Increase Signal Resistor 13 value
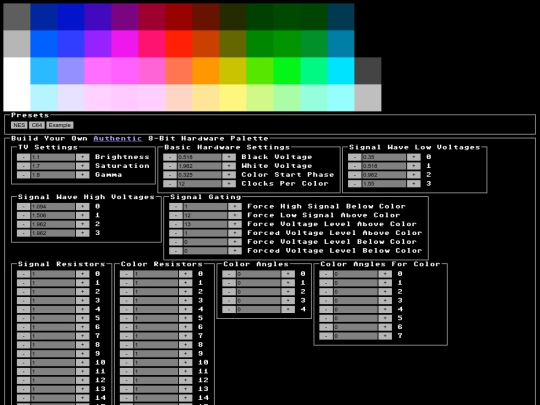This screenshot has width=540, height=405. (x=83, y=389)
